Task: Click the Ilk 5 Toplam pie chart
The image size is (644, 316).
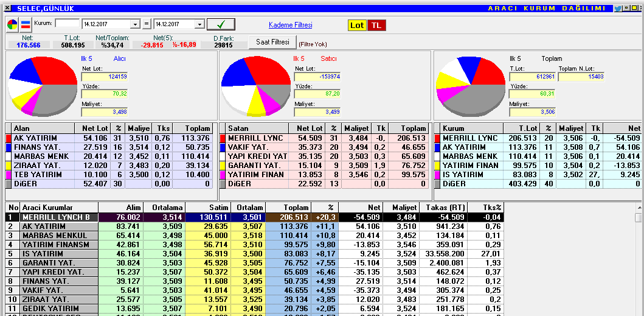Action: pos(471,87)
